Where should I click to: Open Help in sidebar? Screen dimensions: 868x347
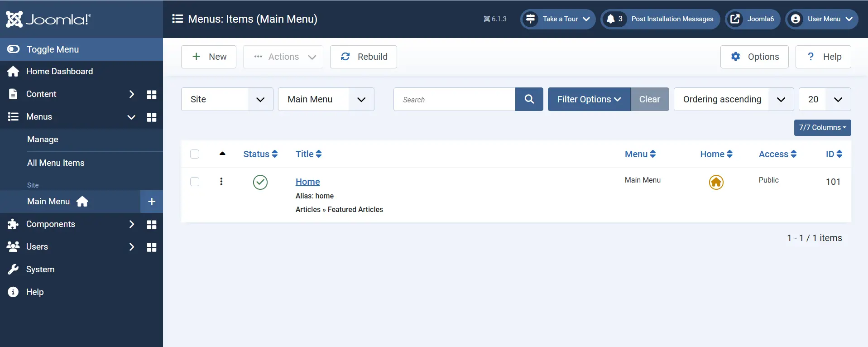[82, 292]
